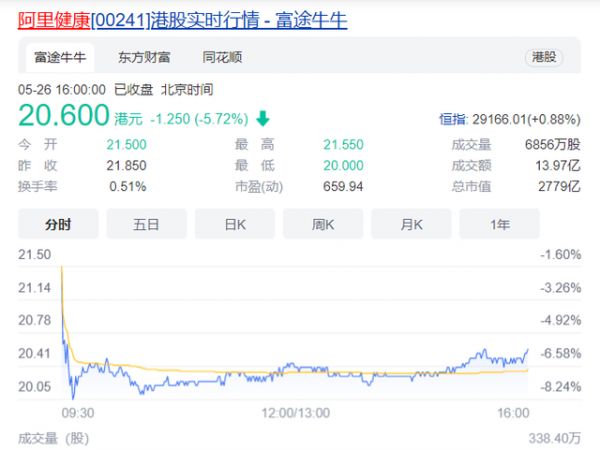This screenshot has height=450, width=600.
Task: Click the green down-arrow price change icon
Action: [x=263, y=118]
